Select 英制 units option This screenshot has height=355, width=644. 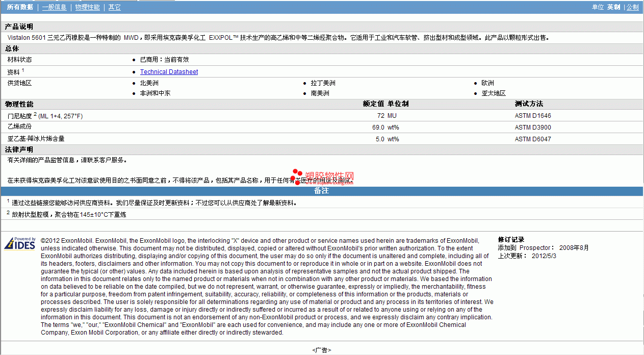point(613,7)
